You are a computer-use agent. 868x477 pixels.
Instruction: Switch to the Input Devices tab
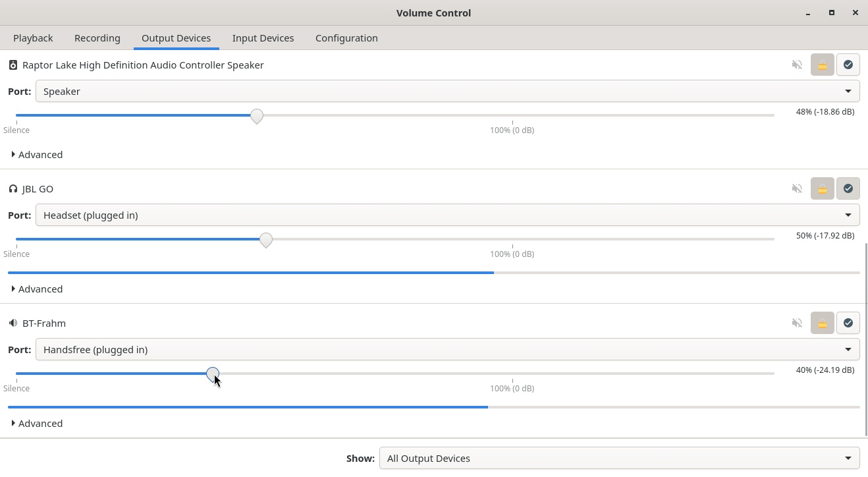coord(263,38)
